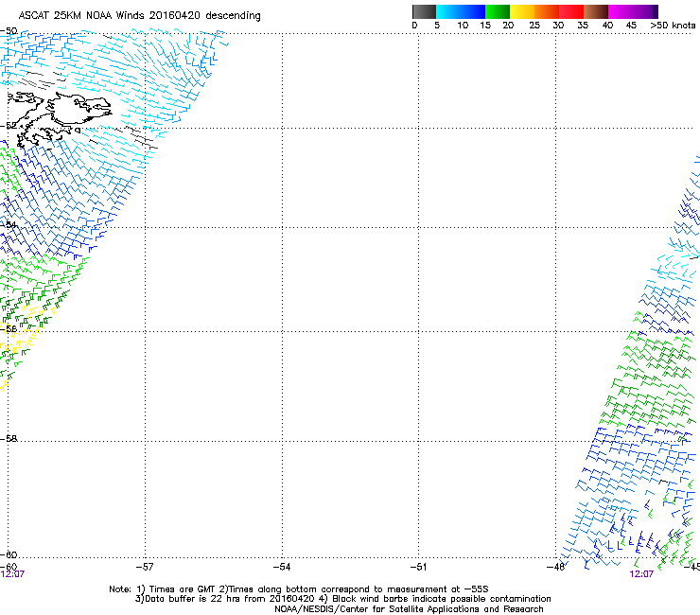Click the "40" legend scale label
700x615 pixels.
click(x=607, y=26)
